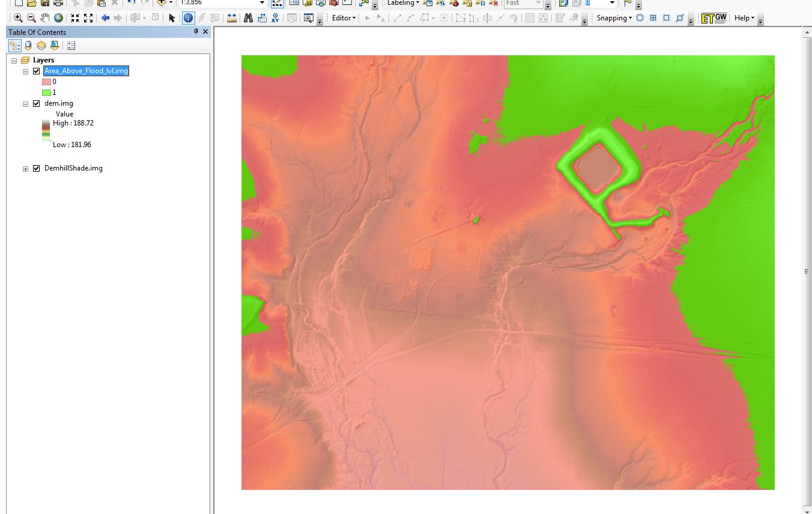The width and height of the screenshot is (812, 514).
Task: Toggle Edge Snapping icon
Action: click(x=679, y=18)
